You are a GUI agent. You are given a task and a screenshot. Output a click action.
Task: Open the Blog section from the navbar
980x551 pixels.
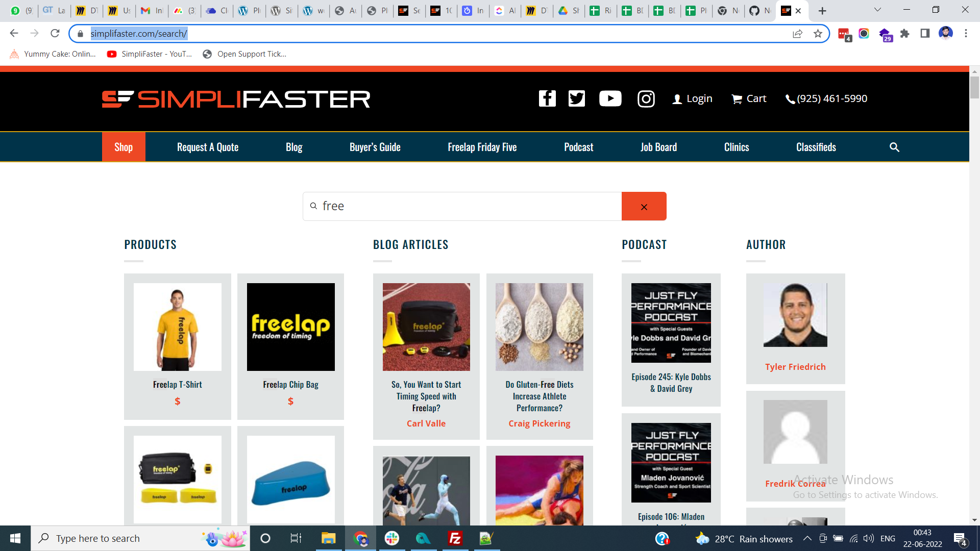point(294,147)
